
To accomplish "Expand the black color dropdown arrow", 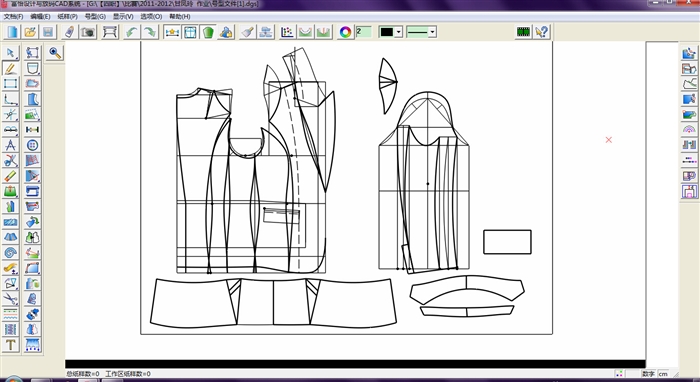I will [x=399, y=32].
